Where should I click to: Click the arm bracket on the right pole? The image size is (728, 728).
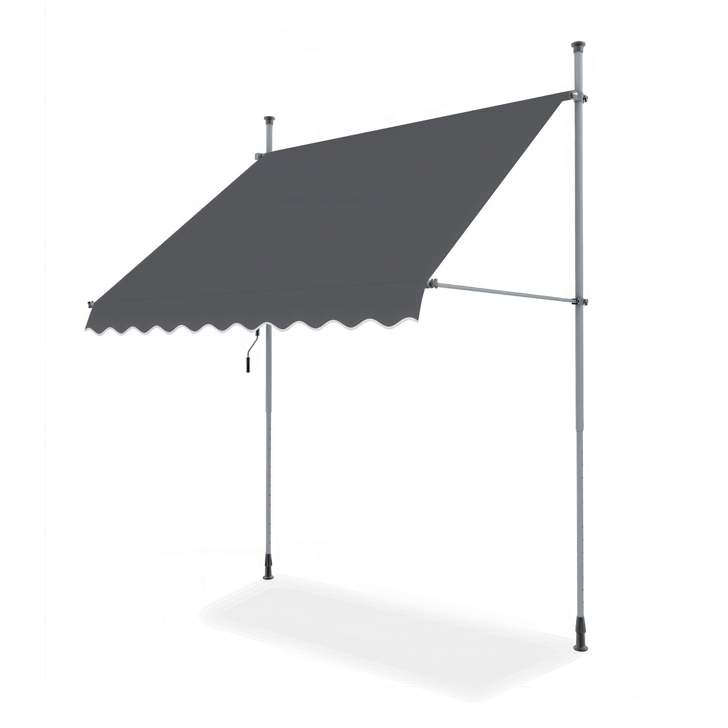(x=580, y=301)
